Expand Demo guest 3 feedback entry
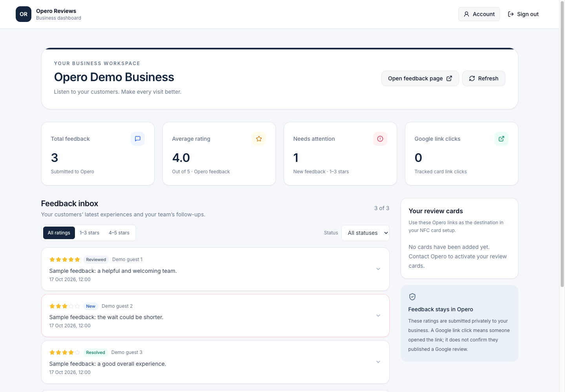 point(378,362)
